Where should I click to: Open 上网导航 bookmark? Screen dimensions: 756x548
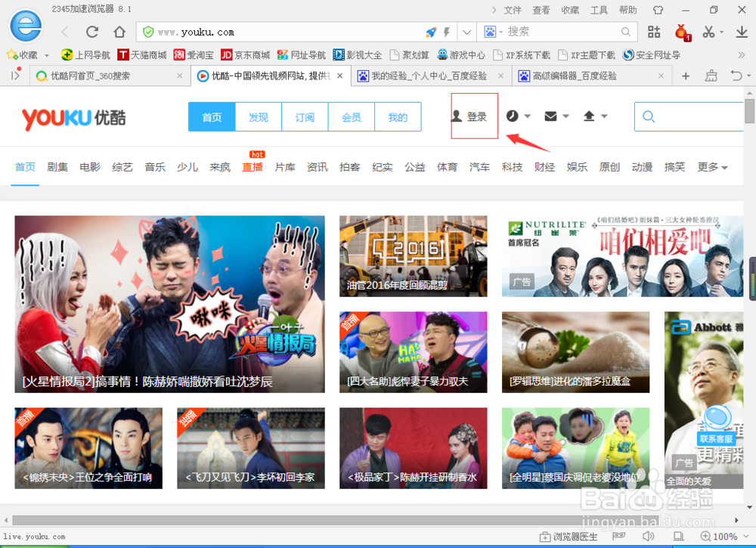[86, 55]
